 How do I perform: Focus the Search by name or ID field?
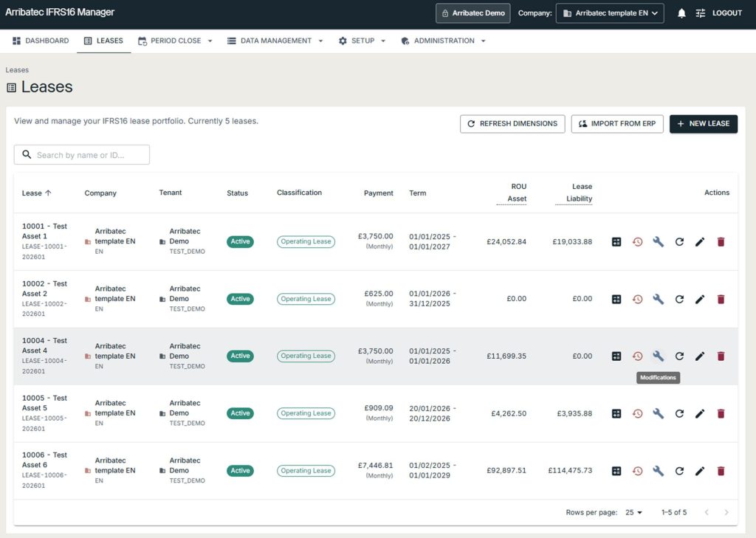(81, 155)
